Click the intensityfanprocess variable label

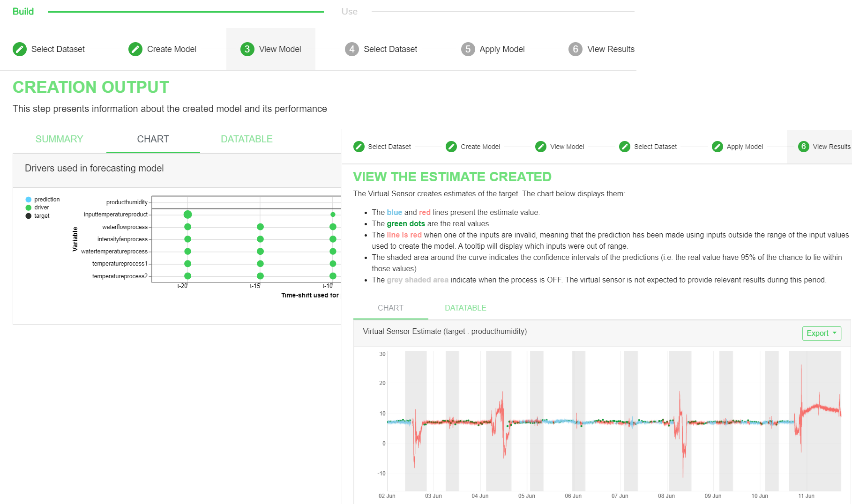coord(122,239)
